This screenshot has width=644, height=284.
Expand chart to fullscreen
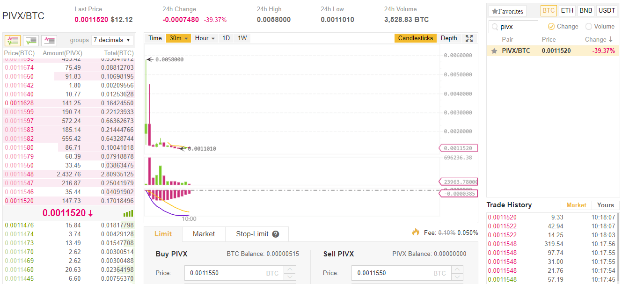[469, 38]
